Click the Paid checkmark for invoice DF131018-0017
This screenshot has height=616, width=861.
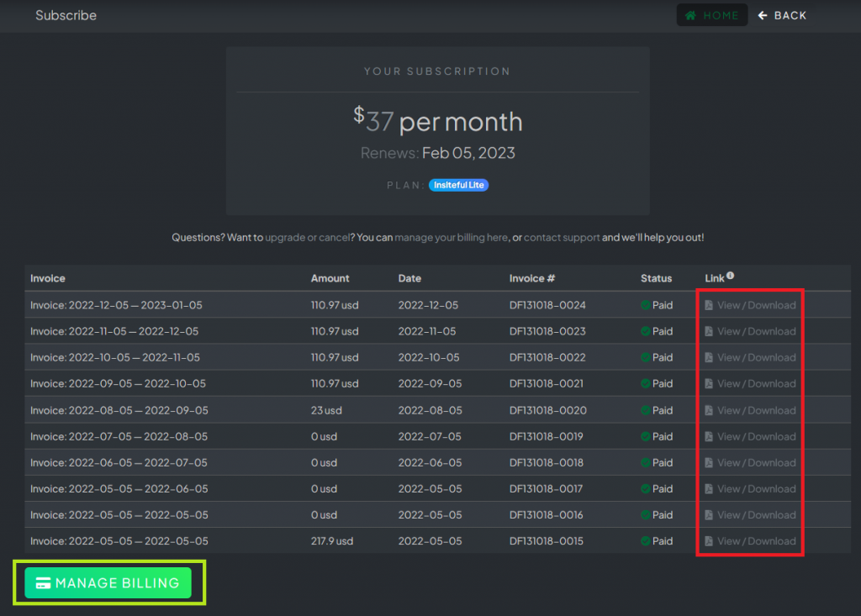click(645, 489)
